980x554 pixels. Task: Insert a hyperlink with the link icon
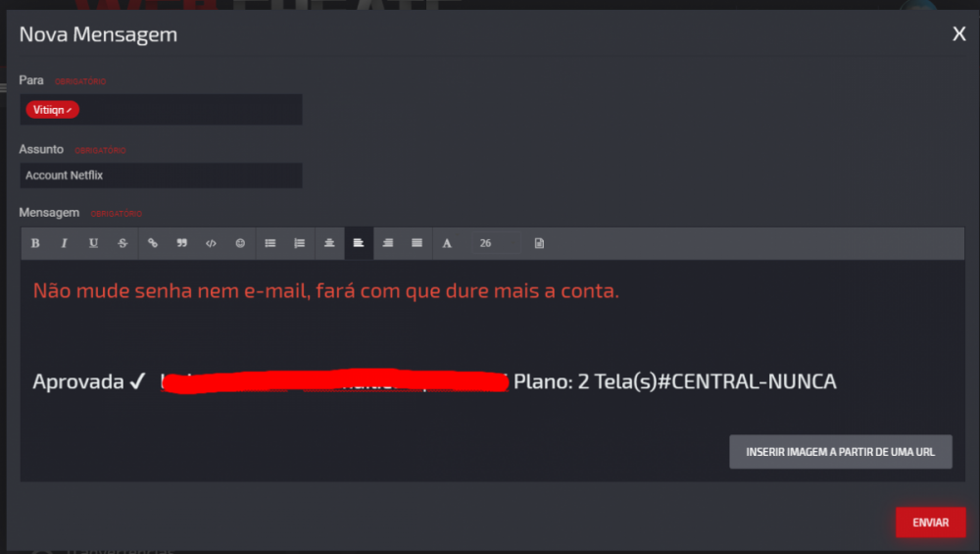pyautogui.click(x=153, y=243)
